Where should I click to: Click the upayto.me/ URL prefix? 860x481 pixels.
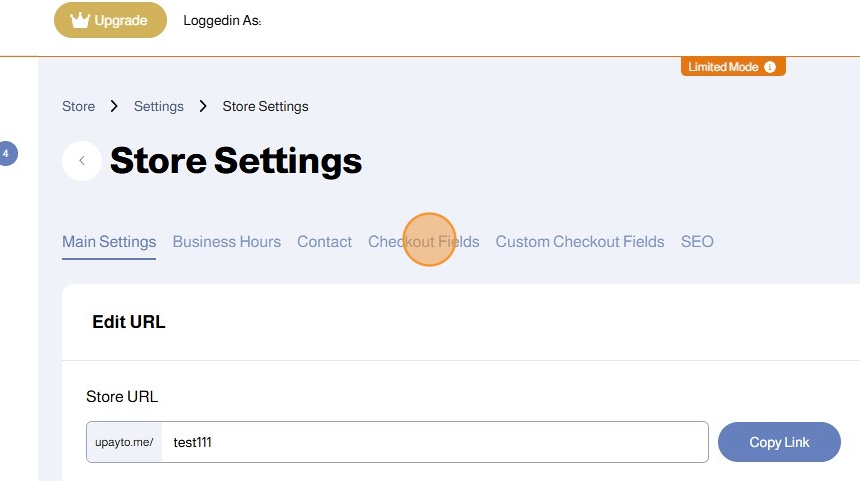coord(124,442)
